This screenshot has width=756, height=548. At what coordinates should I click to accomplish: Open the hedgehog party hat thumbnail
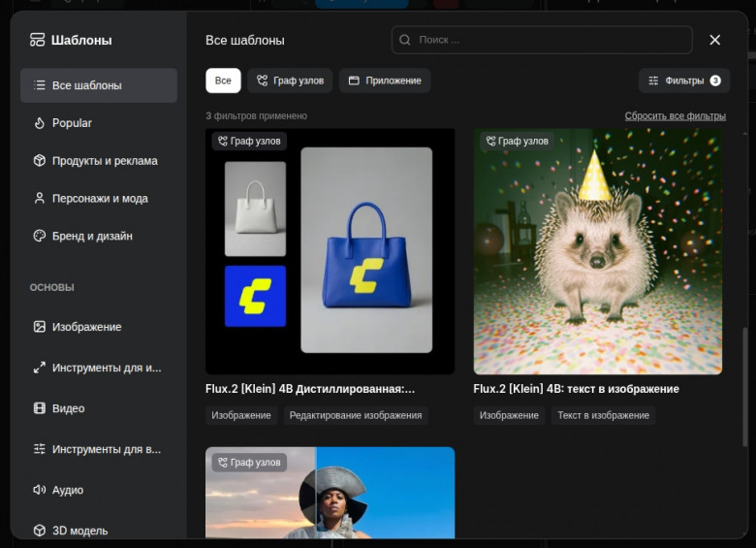tap(598, 251)
